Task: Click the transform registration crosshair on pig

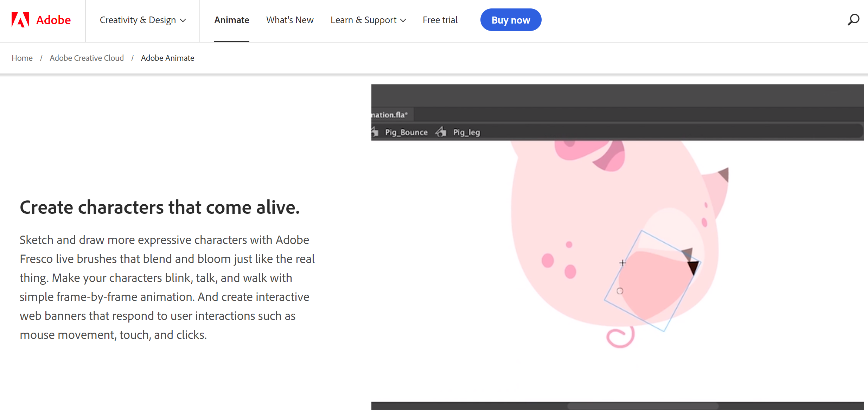Action: [623, 263]
